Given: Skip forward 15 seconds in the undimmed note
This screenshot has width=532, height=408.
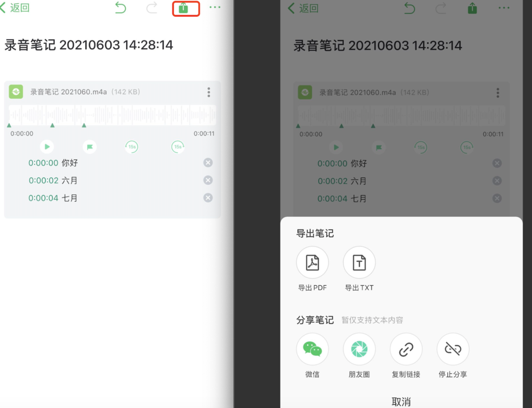Looking at the screenshot, I should [x=178, y=147].
